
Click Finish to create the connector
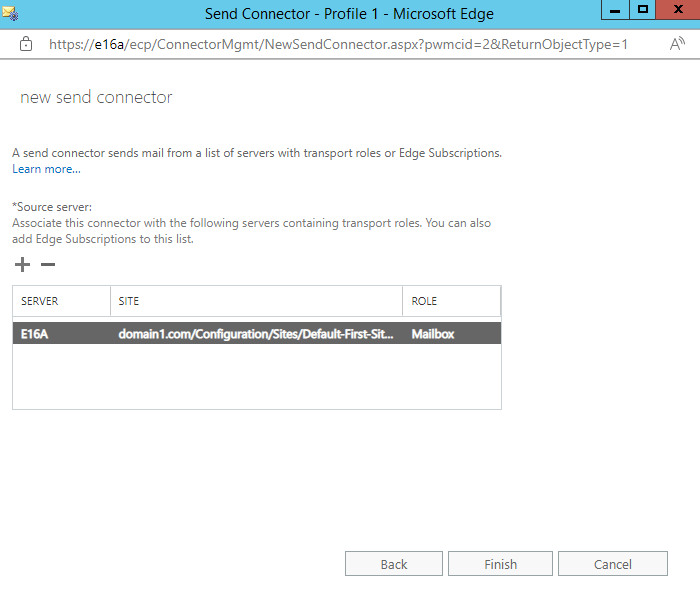tap(500, 564)
